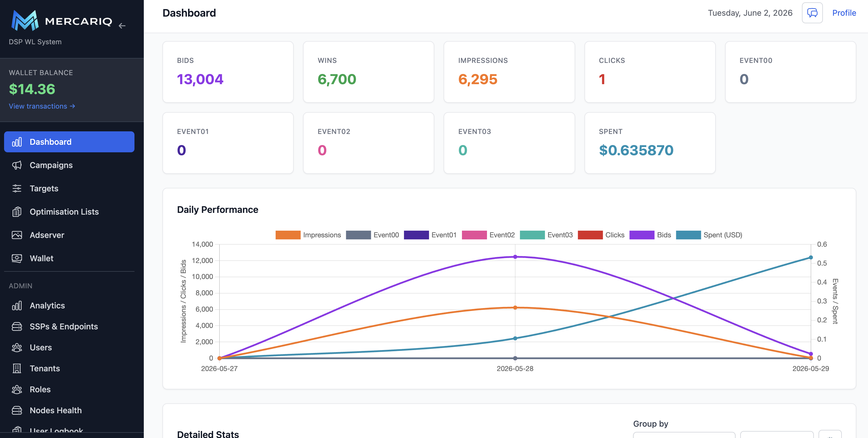Click the EVENT02 stat card
This screenshot has height=438, width=868.
coord(368,143)
